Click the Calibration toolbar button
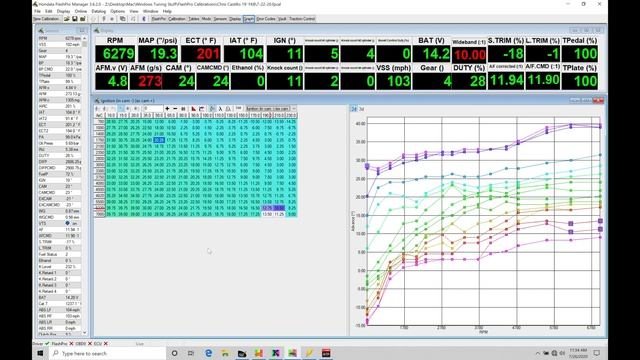The image size is (640, 360). click(x=177, y=19)
